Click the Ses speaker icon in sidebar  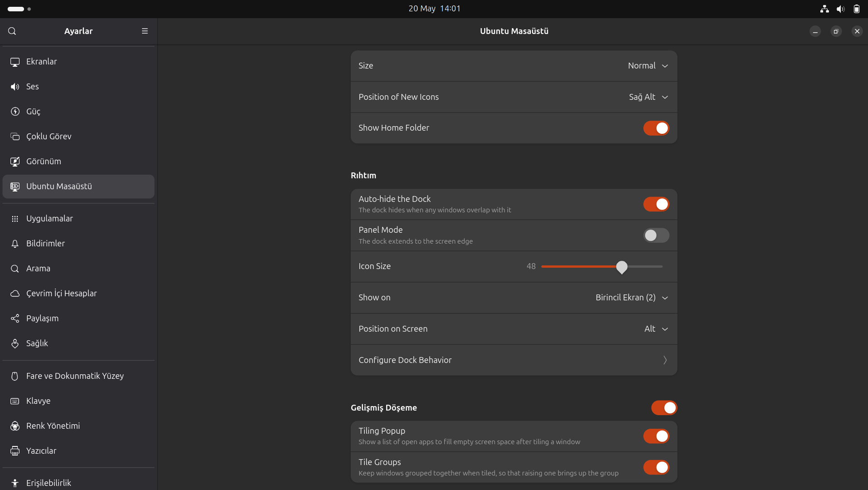(15, 87)
